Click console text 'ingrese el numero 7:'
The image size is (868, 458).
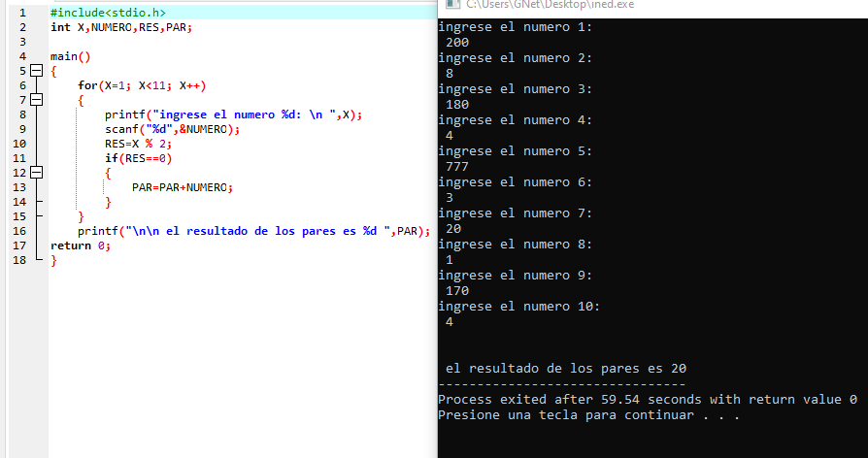pyautogui.click(x=516, y=213)
